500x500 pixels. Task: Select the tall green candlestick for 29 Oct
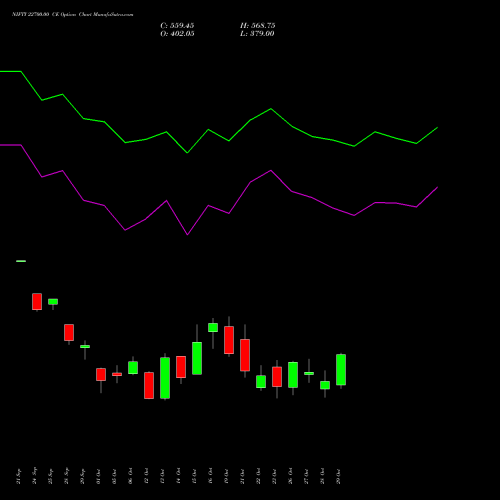tap(341, 370)
